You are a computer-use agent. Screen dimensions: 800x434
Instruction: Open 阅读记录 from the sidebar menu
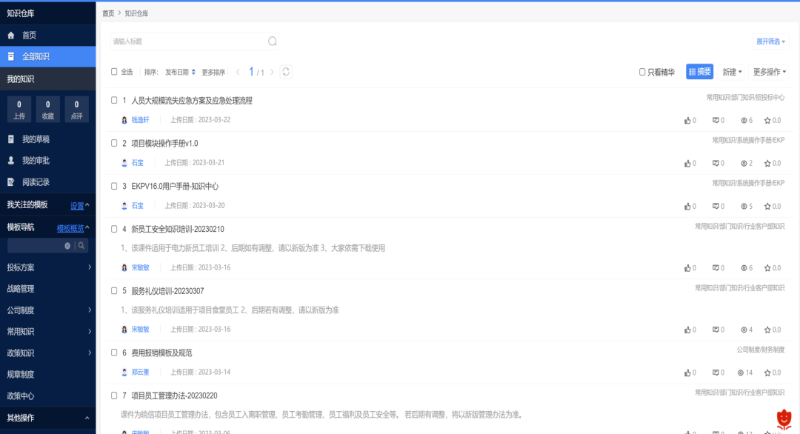(x=36, y=182)
